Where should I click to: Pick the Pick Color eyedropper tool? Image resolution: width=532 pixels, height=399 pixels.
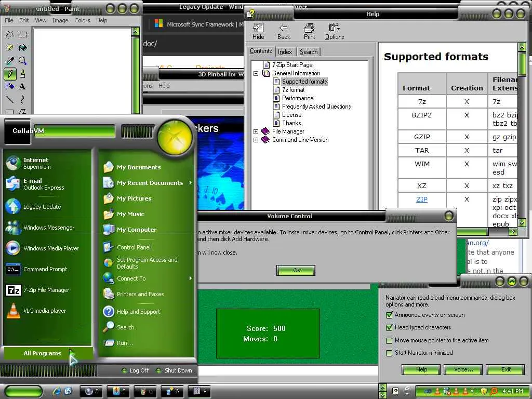(9, 61)
